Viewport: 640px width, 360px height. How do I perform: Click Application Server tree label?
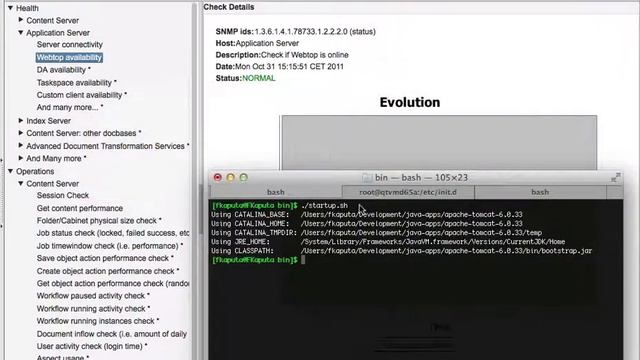58,33
